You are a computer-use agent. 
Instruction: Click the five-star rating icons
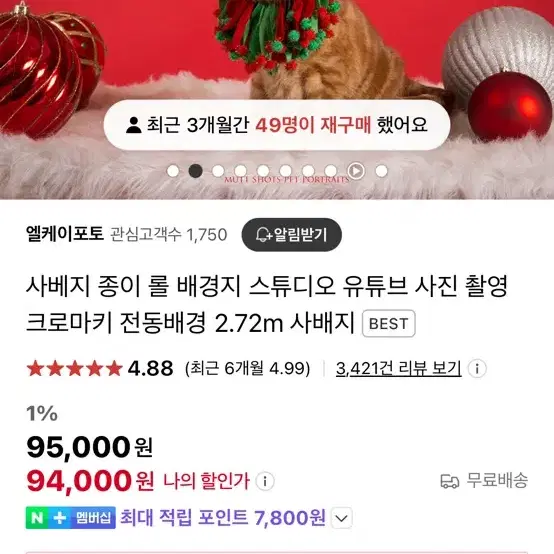point(75,369)
